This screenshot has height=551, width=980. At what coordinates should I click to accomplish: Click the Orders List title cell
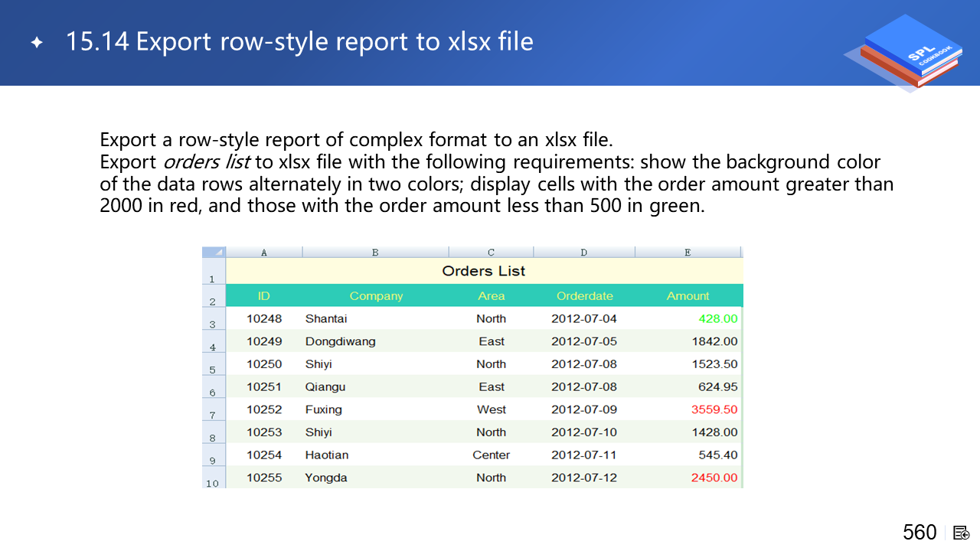[x=484, y=271]
